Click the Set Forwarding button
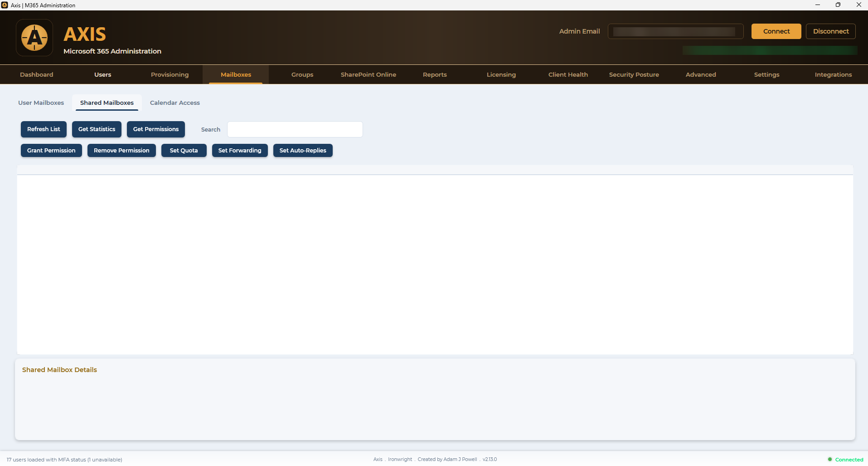The width and height of the screenshot is (868, 466). point(240,150)
